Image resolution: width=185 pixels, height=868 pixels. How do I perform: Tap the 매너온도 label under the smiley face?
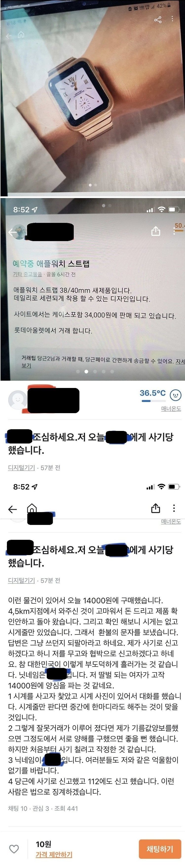pos(171,409)
